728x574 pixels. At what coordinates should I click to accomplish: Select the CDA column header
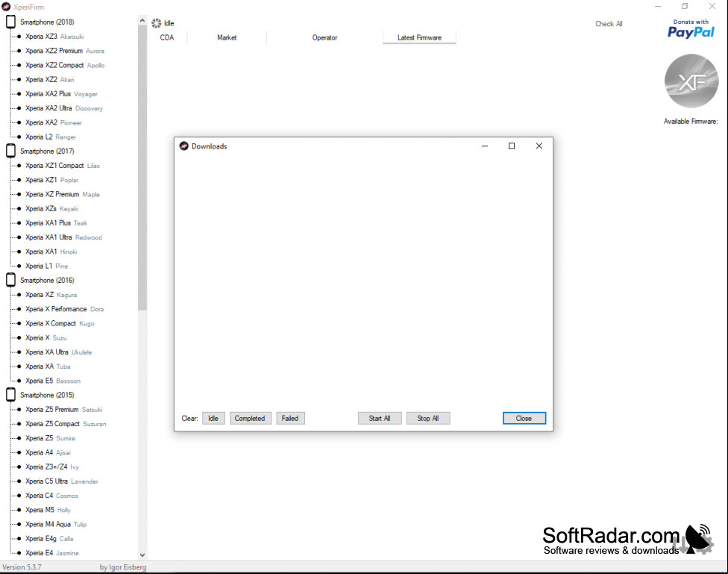point(167,37)
